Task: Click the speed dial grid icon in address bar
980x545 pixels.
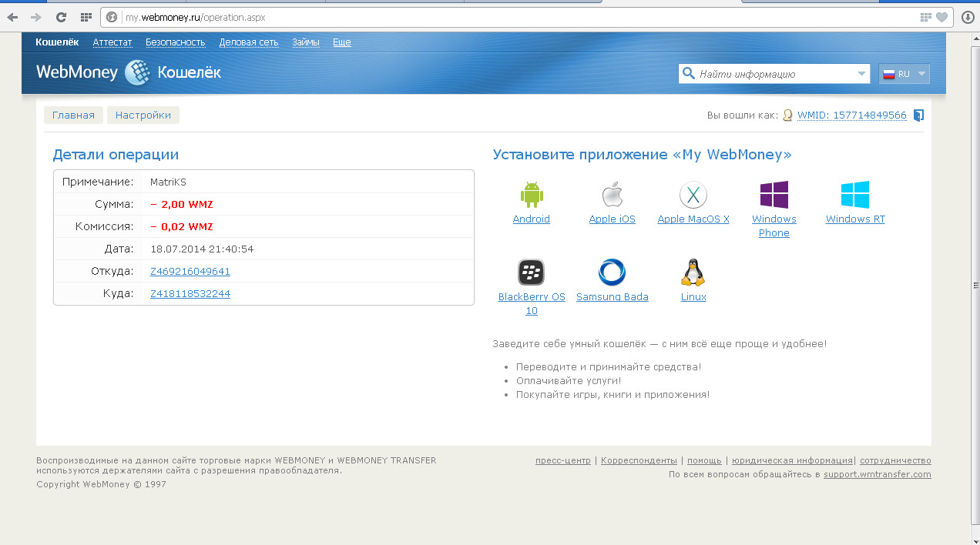Action: click(x=925, y=17)
